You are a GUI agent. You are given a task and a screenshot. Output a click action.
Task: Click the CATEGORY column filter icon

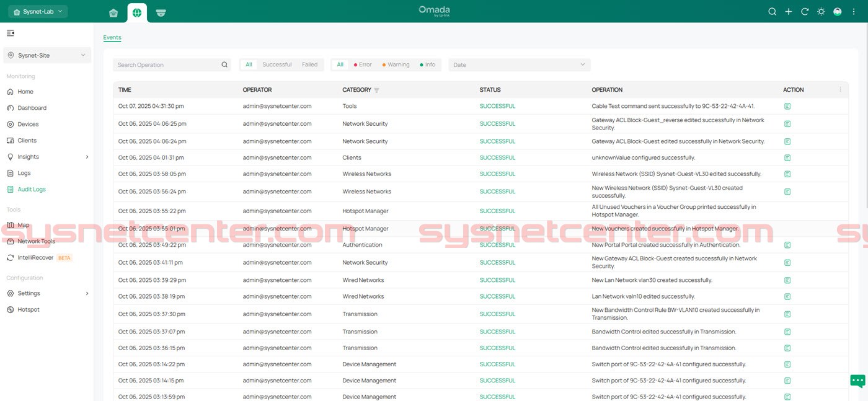(376, 90)
